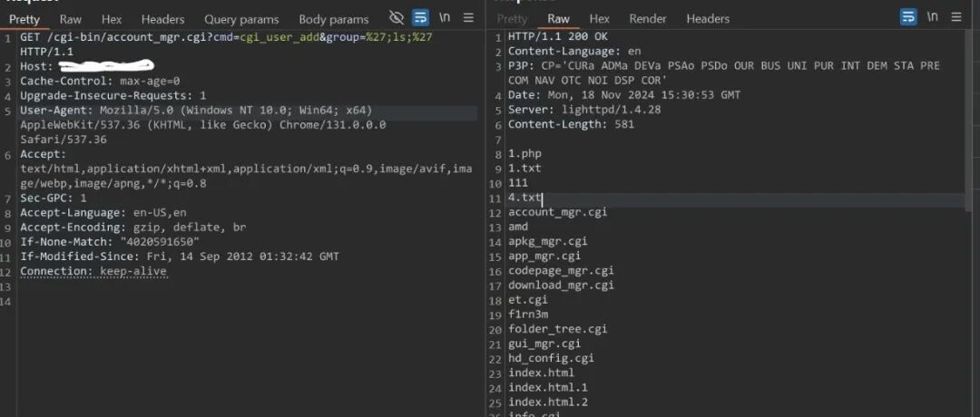Click account_mgr.cgi in response listing
The height and width of the screenshot is (417, 980).
557,211
